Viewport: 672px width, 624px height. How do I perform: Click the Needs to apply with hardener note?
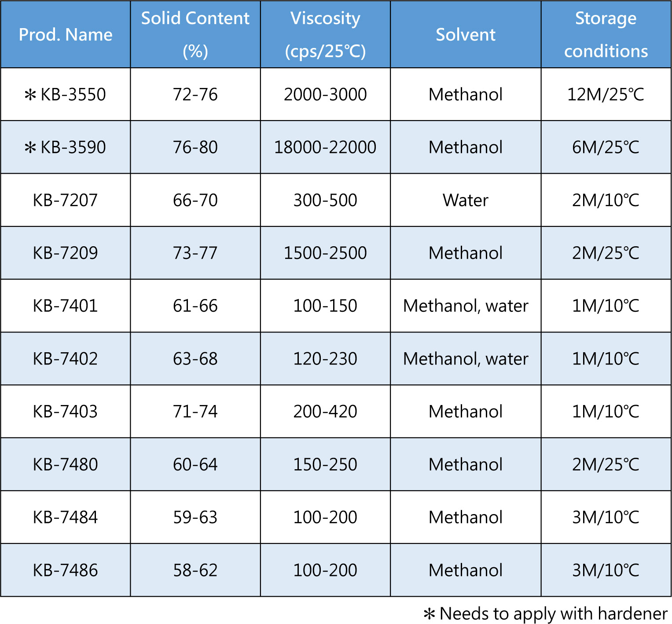(x=554, y=614)
